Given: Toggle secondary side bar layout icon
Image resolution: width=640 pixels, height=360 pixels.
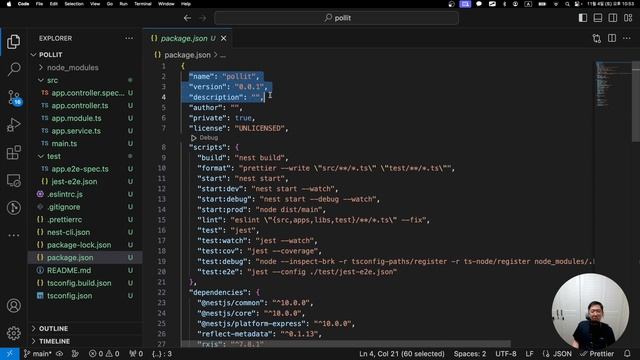Looking at the screenshot, I should 613,18.
